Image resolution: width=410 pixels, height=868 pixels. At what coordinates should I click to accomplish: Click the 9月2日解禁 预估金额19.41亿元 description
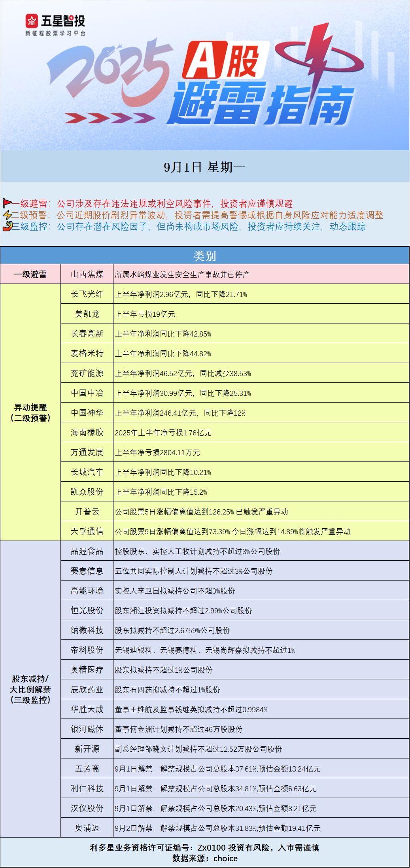217,828
